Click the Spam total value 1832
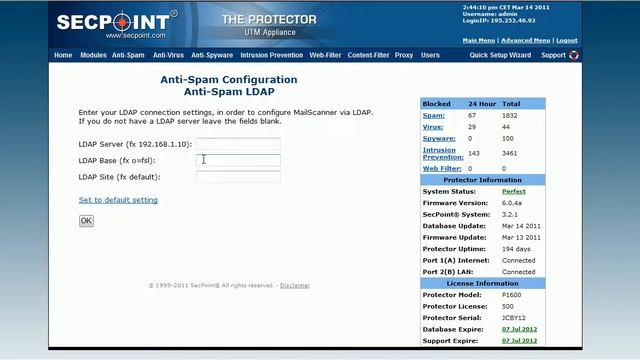 click(x=509, y=116)
